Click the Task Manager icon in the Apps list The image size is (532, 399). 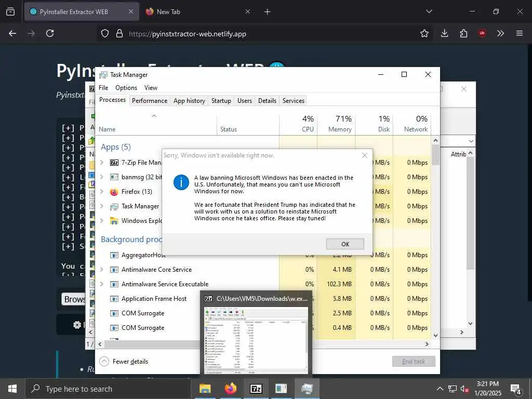pos(114,206)
